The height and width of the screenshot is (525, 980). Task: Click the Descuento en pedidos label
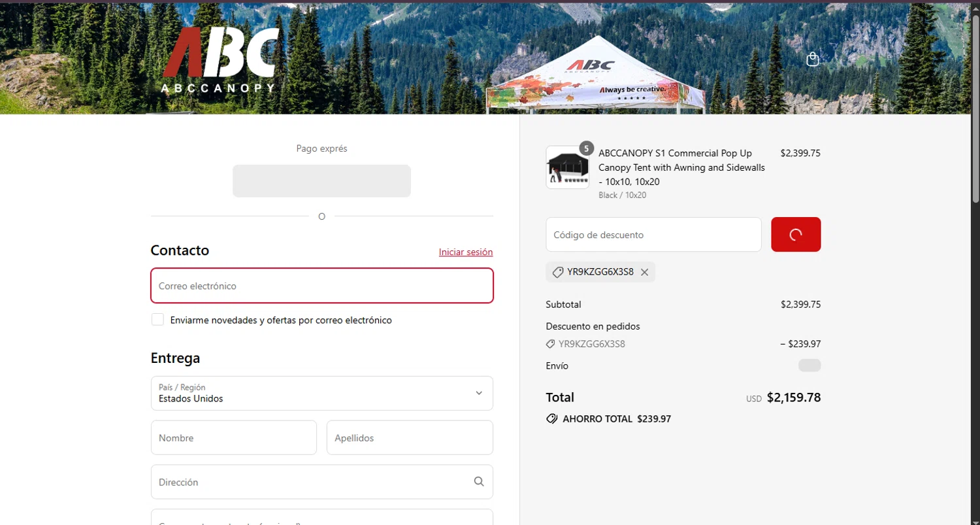point(593,326)
